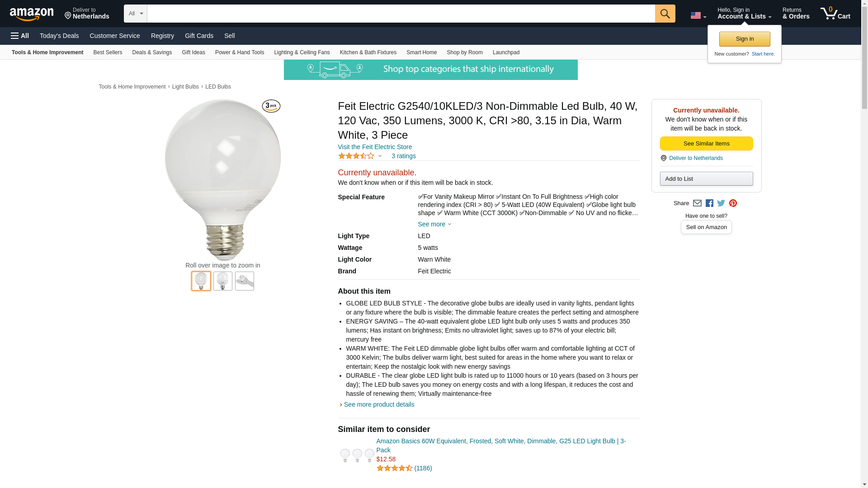
Task: Select the third product thumbnail image
Action: click(245, 281)
